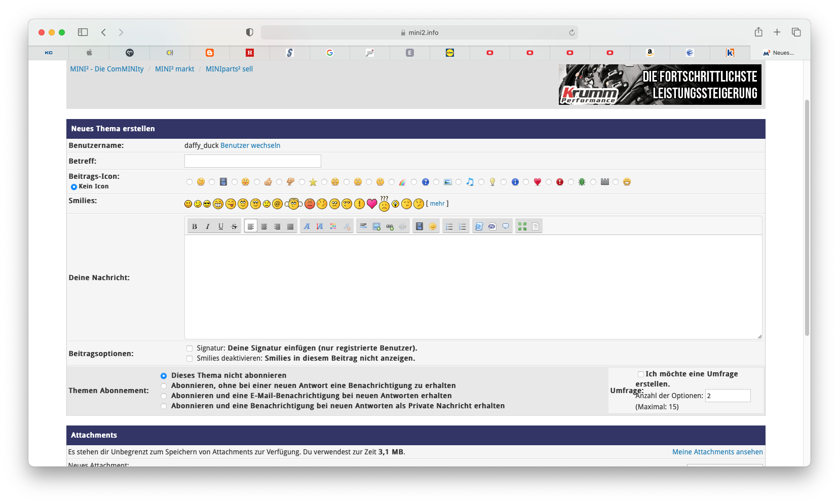The image size is (839, 504).
Task: Select subscribe with E-Mail-Benachrichtigung option
Action: coord(164,396)
